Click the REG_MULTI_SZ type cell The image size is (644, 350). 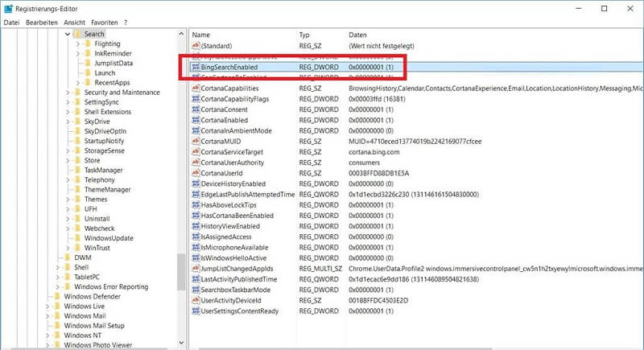pyautogui.click(x=320, y=269)
